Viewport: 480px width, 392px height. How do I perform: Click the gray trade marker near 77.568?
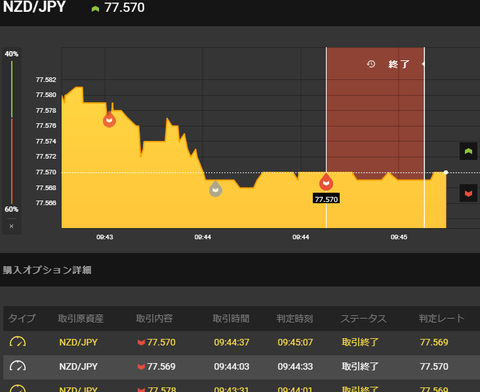(x=215, y=189)
